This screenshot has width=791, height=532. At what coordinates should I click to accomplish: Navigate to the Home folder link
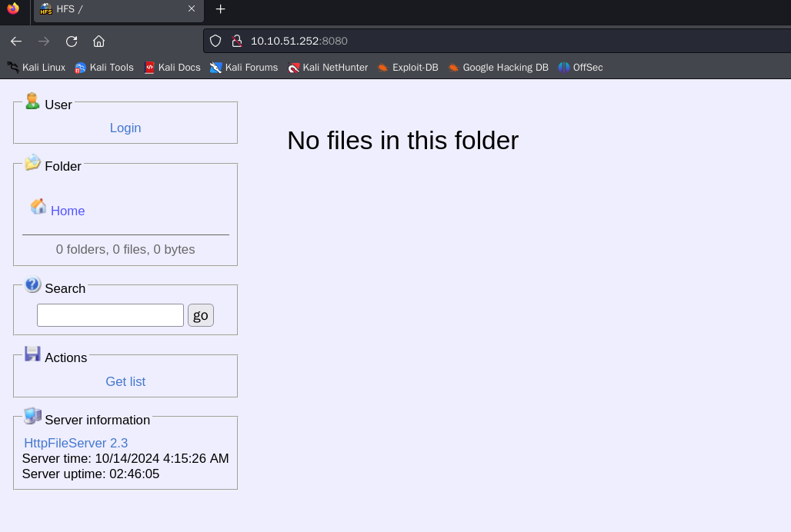pyautogui.click(x=68, y=211)
